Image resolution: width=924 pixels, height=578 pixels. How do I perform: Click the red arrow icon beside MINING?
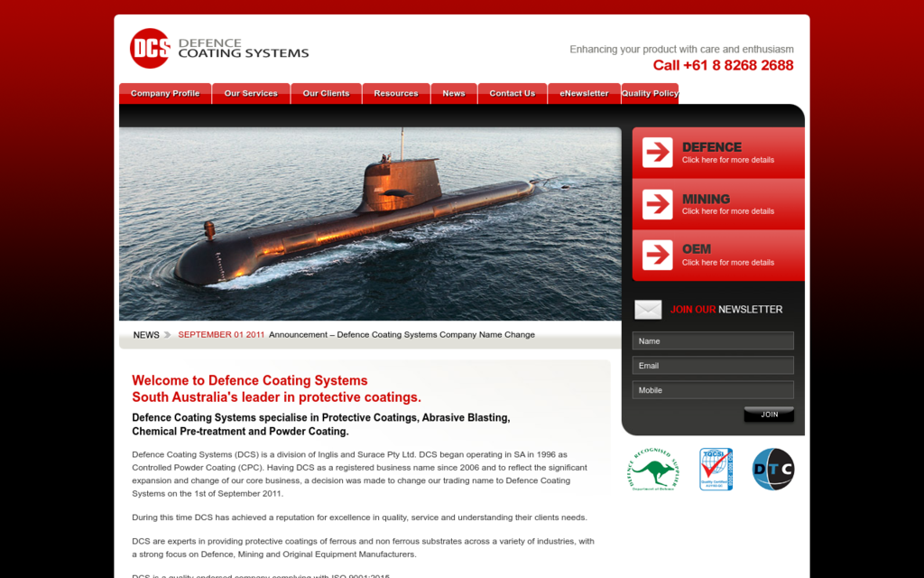656,204
